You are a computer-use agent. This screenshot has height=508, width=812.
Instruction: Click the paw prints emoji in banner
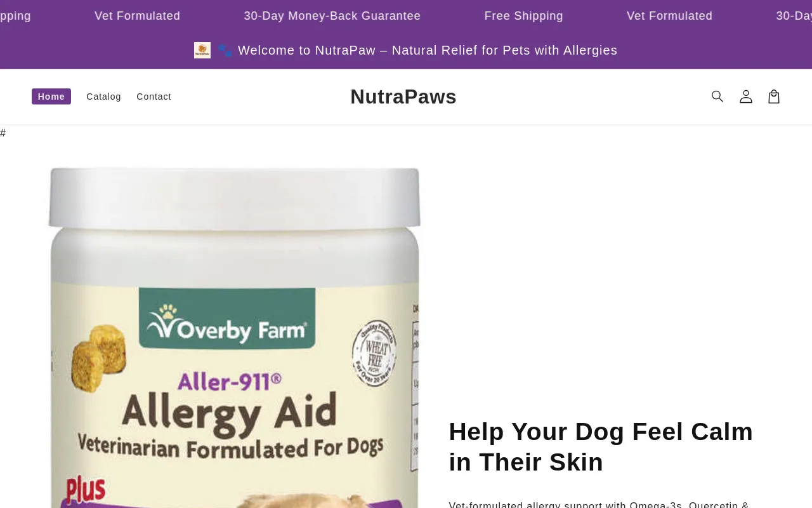pyautogui.click(x=225, y=50)
